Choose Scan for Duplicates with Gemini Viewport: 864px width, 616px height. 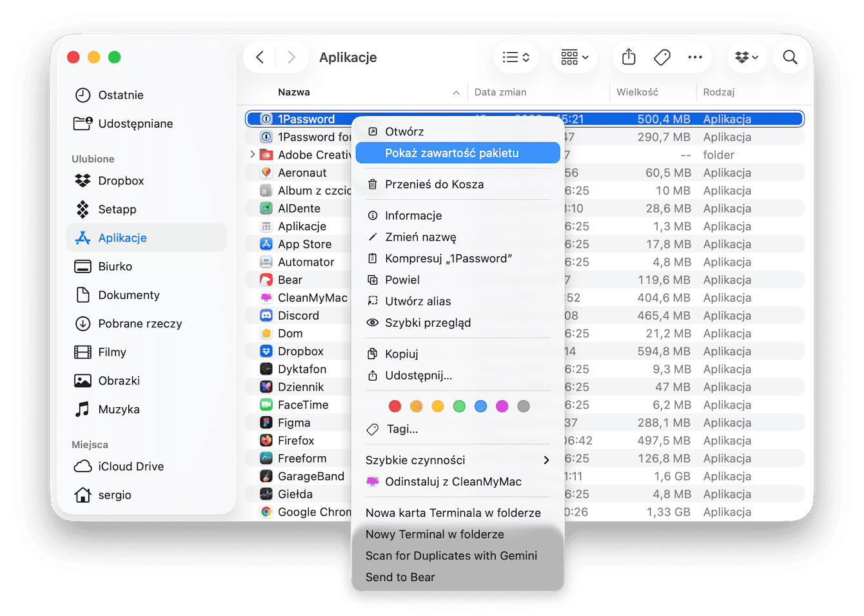[458, 555]
